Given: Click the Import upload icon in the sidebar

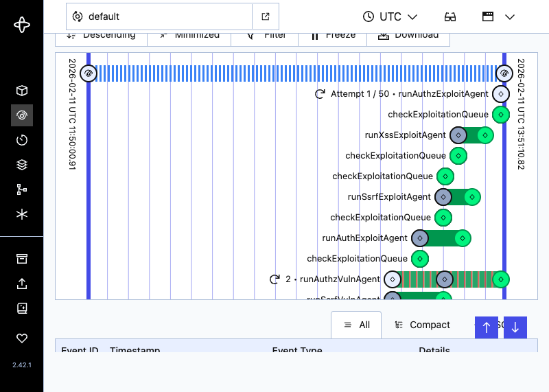Looking at the screenshot, I should (x=22, y=284).
